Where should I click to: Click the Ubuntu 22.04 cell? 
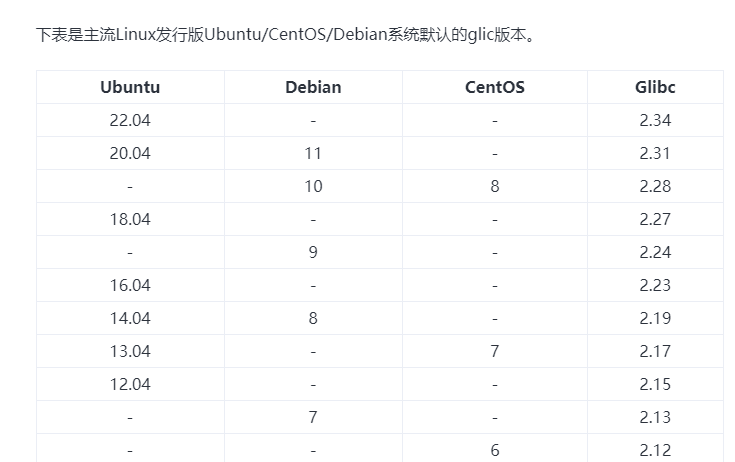tap(130, 120)
